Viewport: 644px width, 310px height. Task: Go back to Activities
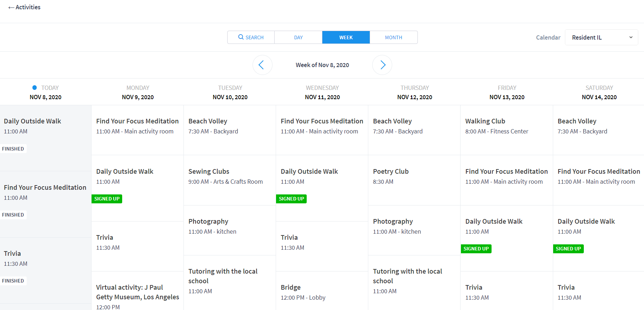tap(24, 7)
